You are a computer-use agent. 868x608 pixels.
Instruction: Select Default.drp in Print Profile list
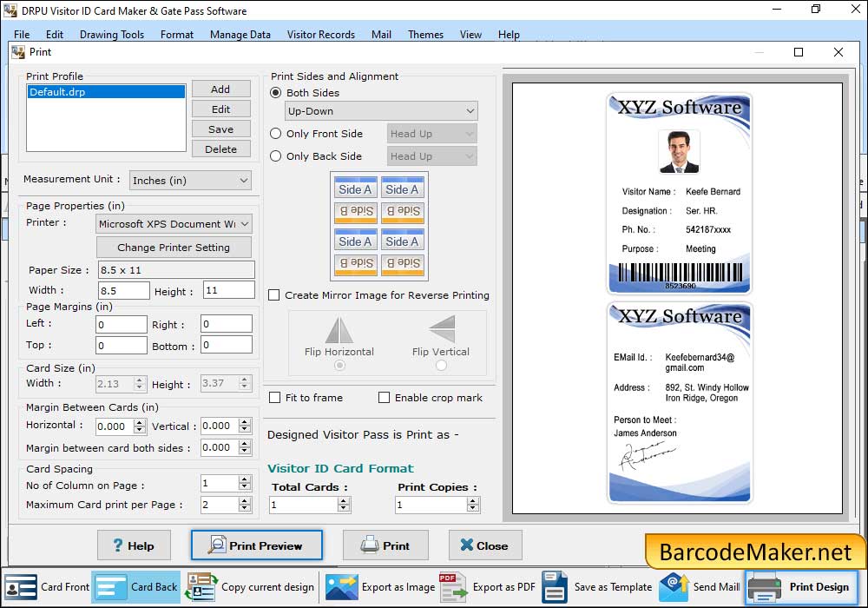click(x=106, y=92)
